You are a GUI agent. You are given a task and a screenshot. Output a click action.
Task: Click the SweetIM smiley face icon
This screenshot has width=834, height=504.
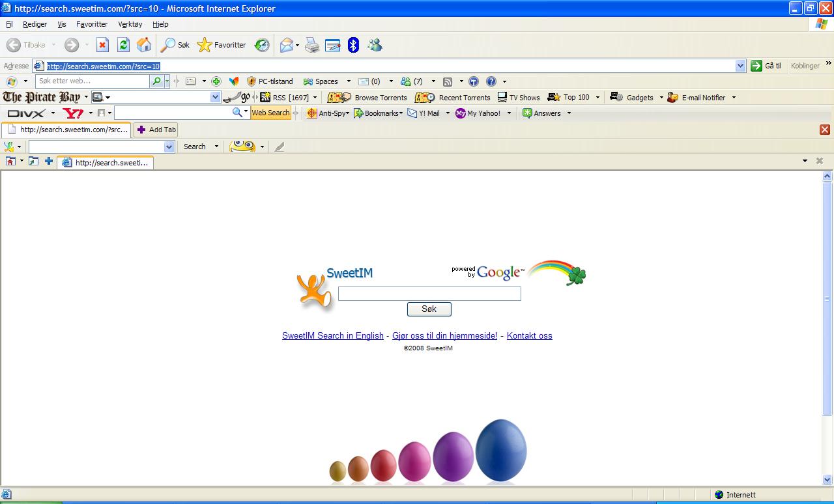(x=242, y=147)
